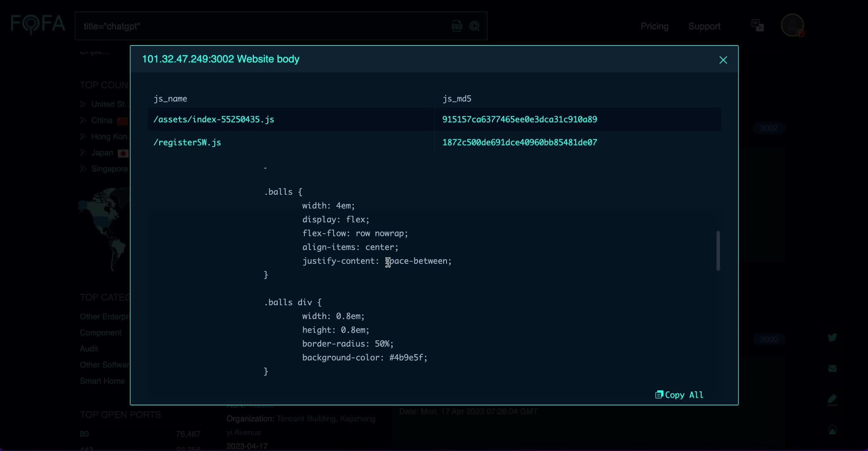Screen dimensions: 868x451
Task: Close the Website body dialog
Action: 723,60
